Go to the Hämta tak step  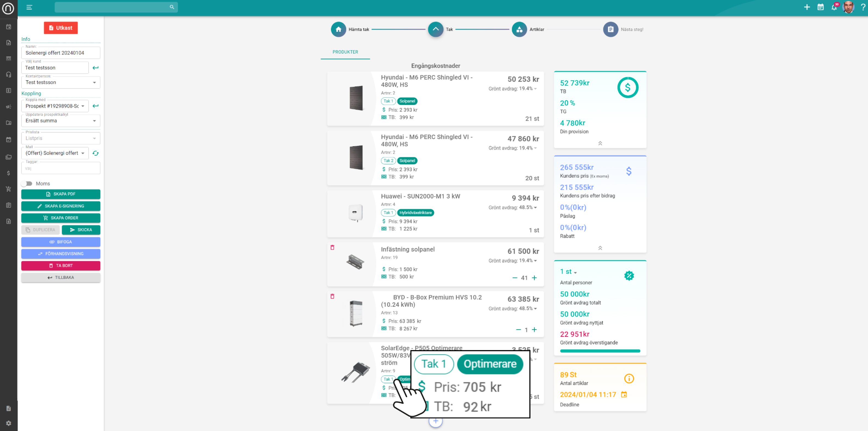pos(338,29)
